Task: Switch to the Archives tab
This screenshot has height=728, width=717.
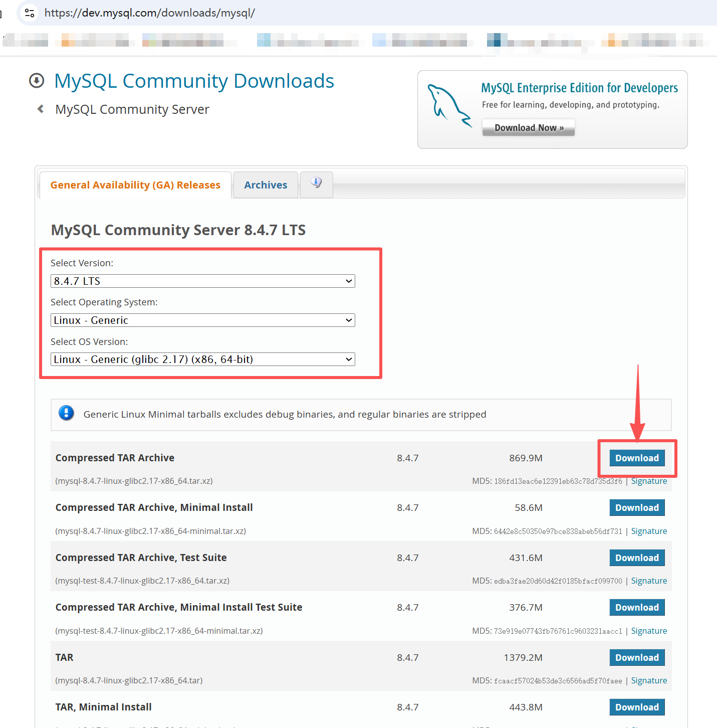Action: [266, 185]
